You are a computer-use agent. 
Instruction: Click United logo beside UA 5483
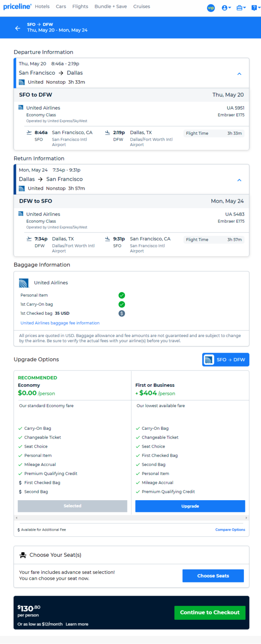click(21, 214)
